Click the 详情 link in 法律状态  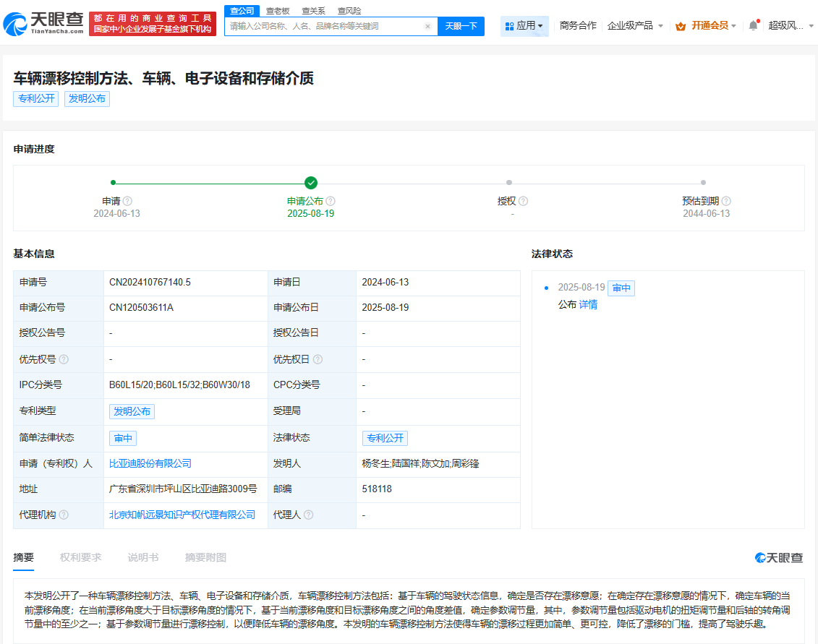click(x=589, y=304)
